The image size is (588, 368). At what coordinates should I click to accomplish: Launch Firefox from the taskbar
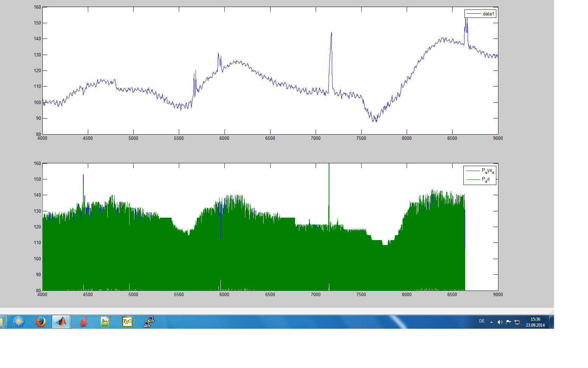click(41, 321)
